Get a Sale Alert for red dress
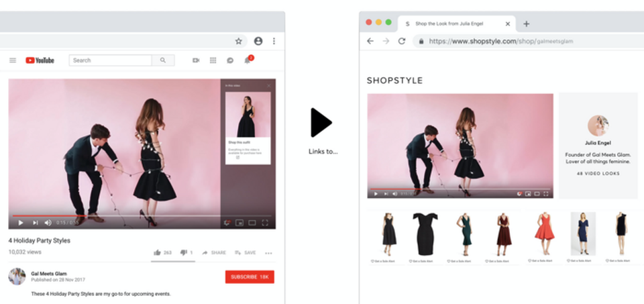This screenshot has width=644, height=304. (539, 260)
